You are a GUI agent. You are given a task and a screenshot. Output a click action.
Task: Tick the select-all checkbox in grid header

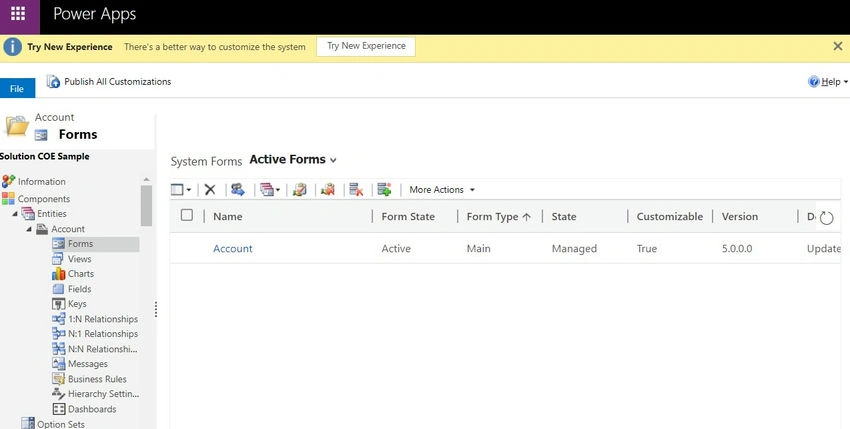click(186, 215)
